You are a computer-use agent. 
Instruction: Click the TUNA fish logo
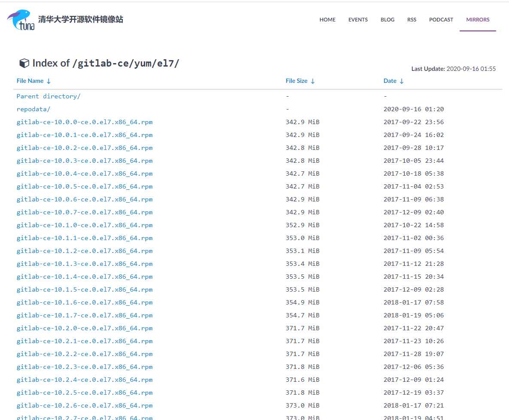[x=21, y=20]
